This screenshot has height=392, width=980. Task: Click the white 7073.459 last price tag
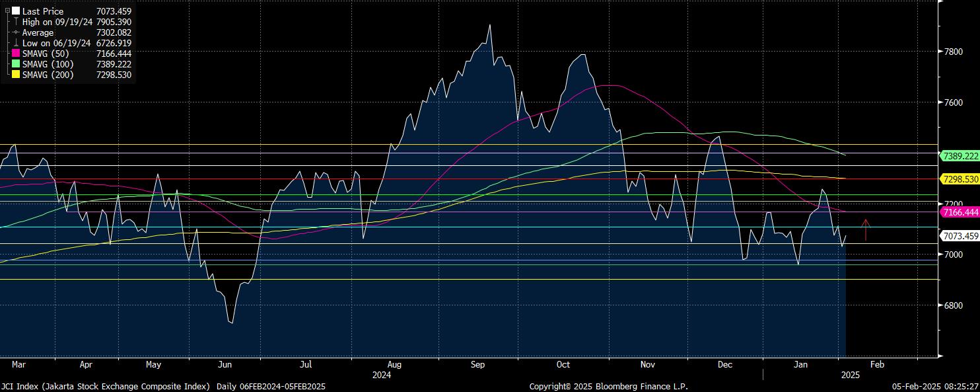pyautogui.click(x=960, y=236)
